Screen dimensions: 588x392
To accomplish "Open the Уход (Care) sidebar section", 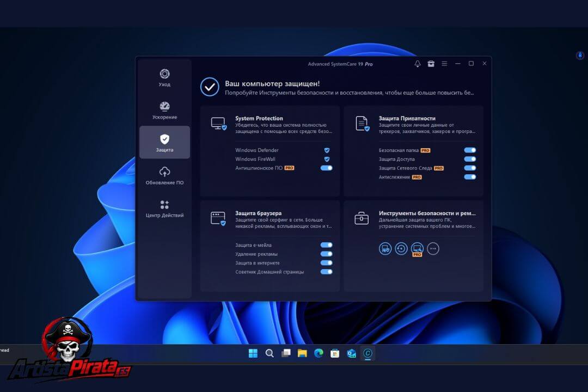I will [164, 77].
